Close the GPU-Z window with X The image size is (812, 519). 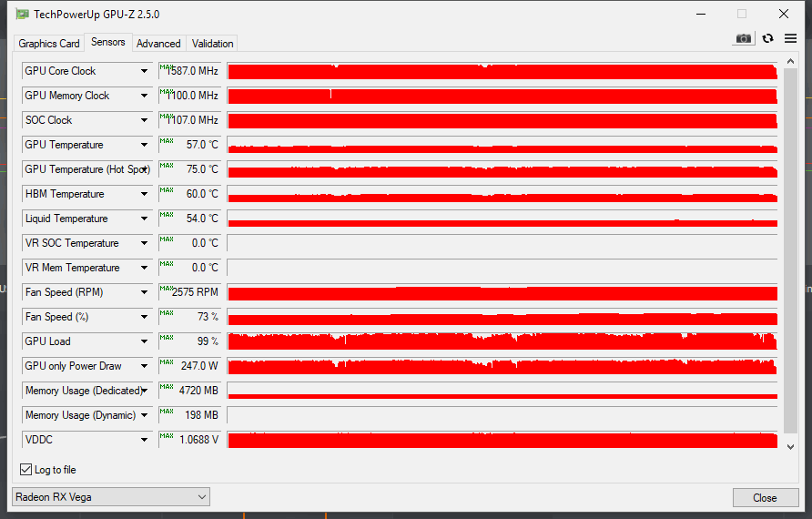pyautogui.click(x=784, y=14)
